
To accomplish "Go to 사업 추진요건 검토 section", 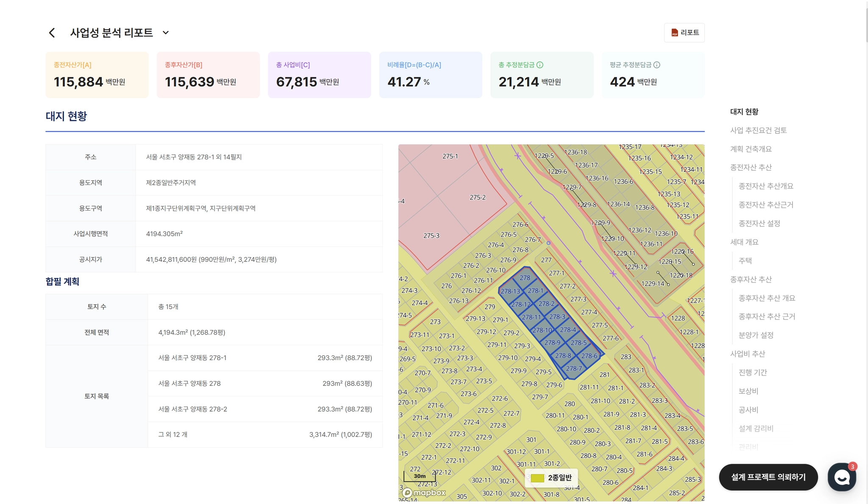I will (x=758, y=130).
